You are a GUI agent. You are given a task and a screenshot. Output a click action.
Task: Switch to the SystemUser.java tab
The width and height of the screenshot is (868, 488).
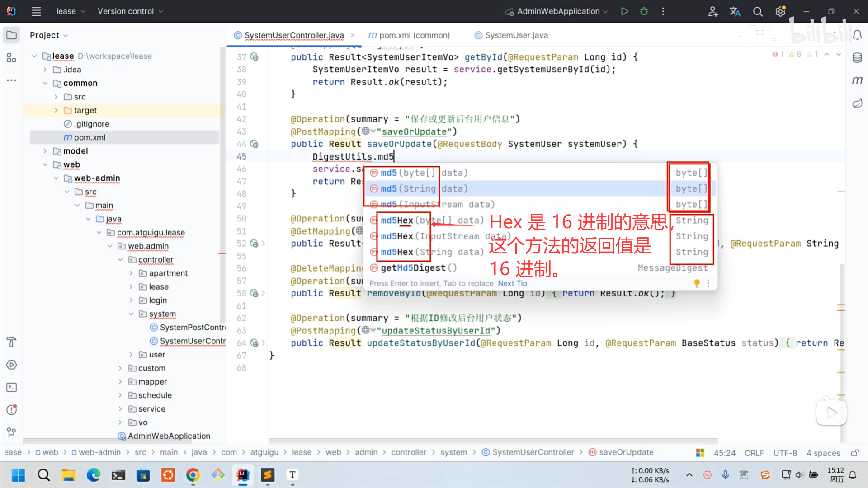coord(516,35)
